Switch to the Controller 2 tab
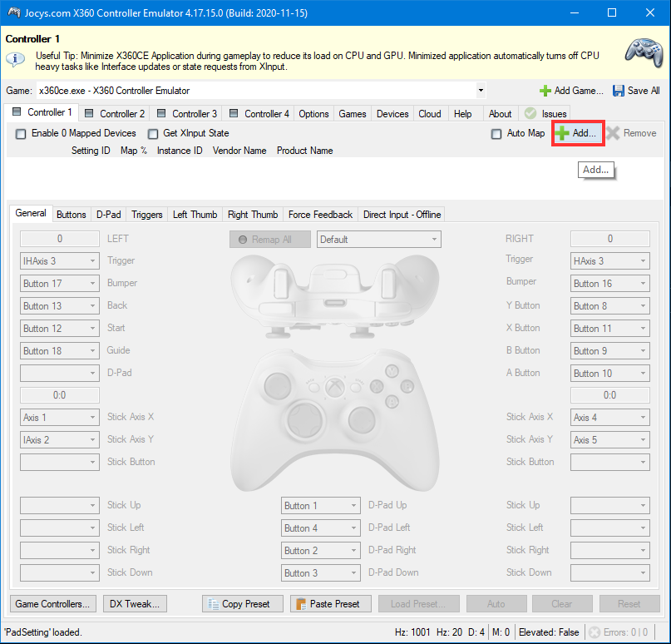The image size is (671, 644). 115,113
